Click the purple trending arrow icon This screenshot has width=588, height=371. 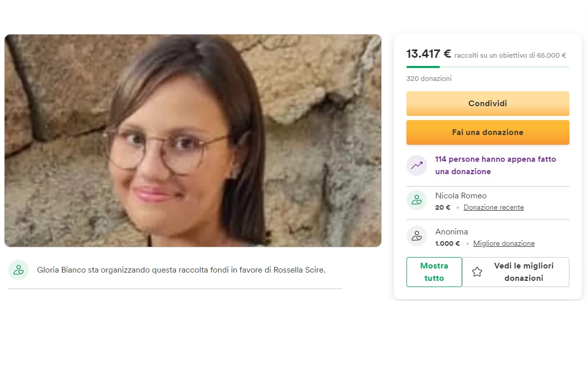coord(417,165)
